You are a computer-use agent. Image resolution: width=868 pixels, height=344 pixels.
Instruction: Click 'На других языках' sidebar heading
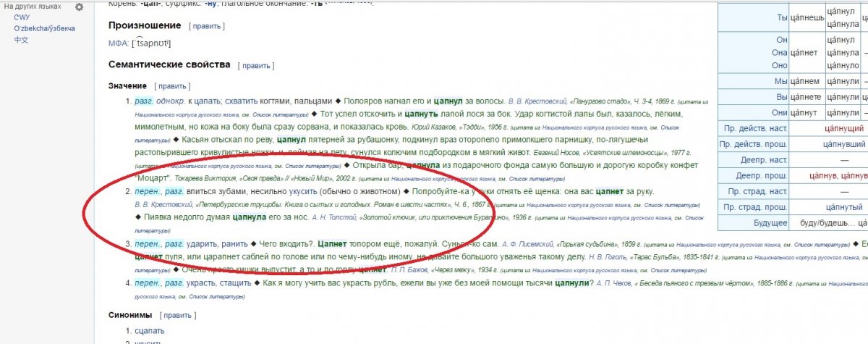point(33,7)
